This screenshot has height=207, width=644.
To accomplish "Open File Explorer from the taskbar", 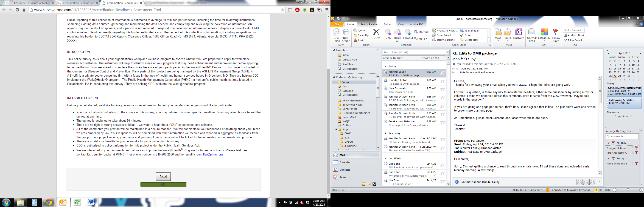I will coord(20,202).
